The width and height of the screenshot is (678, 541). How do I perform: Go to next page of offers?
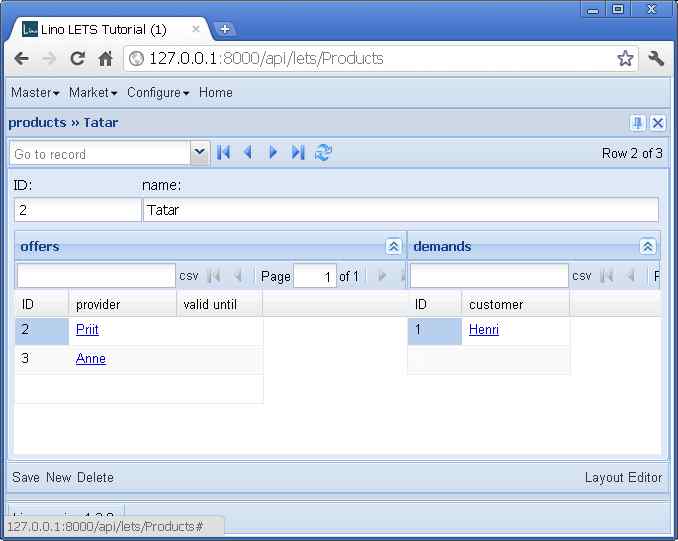pos(381,275)
